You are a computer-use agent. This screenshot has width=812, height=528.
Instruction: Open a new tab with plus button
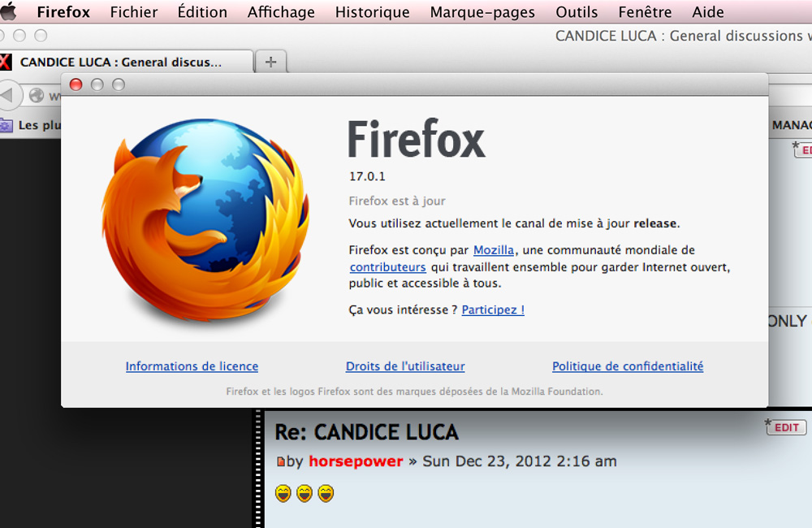[x=271, y=62]
